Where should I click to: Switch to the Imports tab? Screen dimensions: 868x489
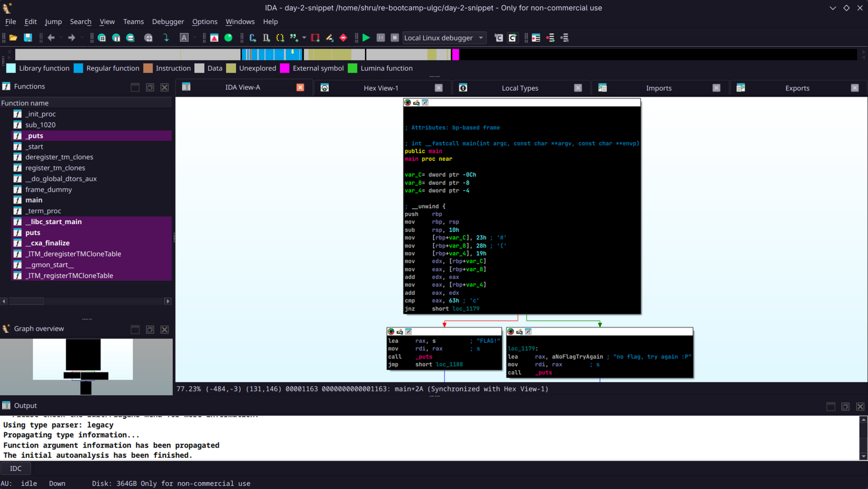point(659,88)
